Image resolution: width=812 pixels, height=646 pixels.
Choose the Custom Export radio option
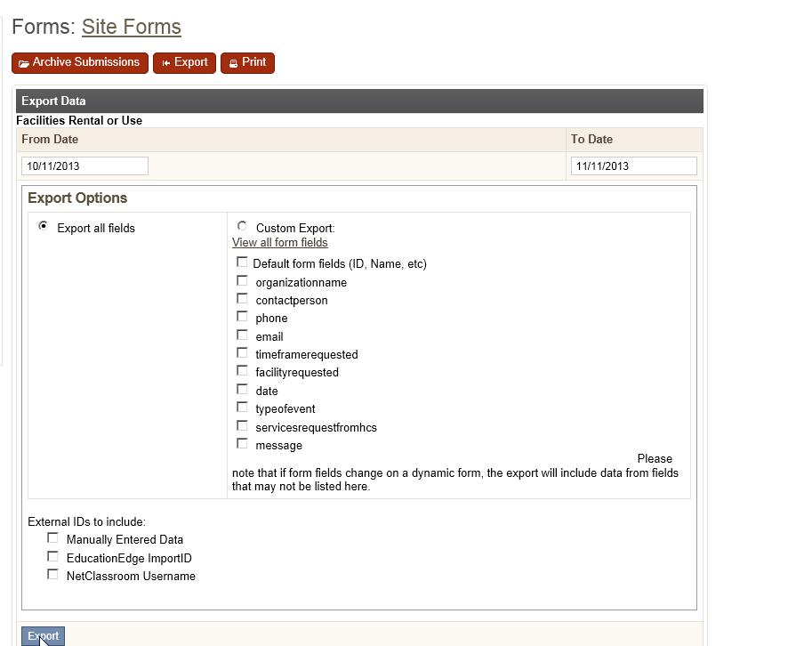(x=242, y=226)
